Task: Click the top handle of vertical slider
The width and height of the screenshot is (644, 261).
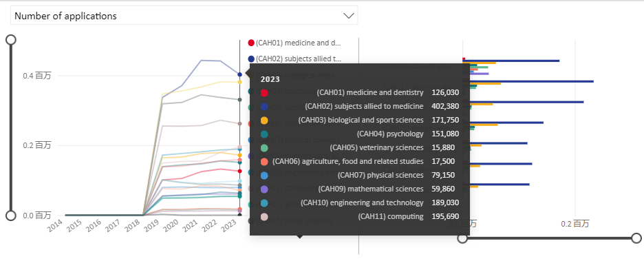Action: pos(11,39)
